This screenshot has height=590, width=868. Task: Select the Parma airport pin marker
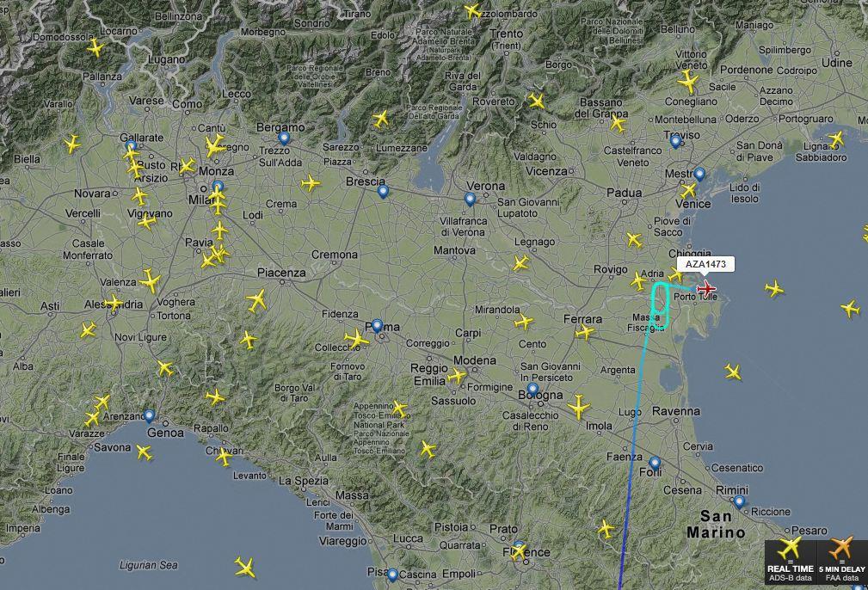(377, 326)
